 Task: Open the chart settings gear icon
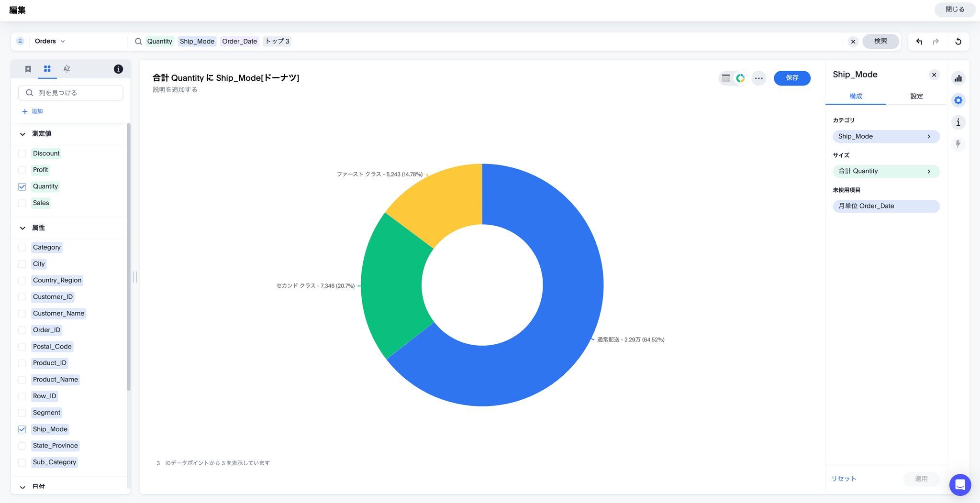[958, 100]
